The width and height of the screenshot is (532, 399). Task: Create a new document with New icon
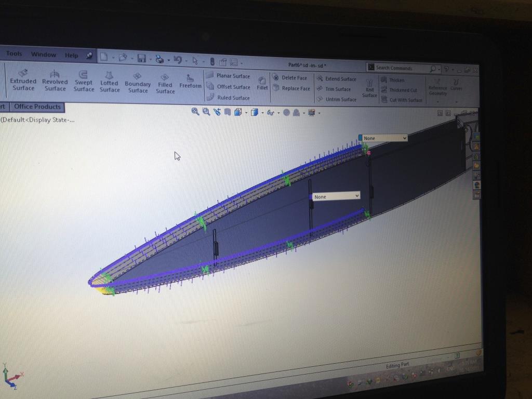(x=104, y=57)
